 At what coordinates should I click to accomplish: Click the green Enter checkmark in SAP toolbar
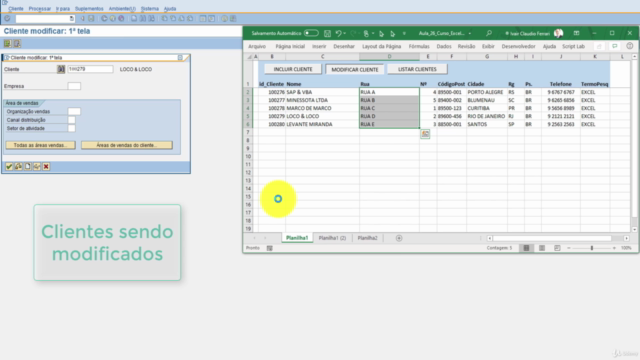pyautogui.click(x=7, y=18)
